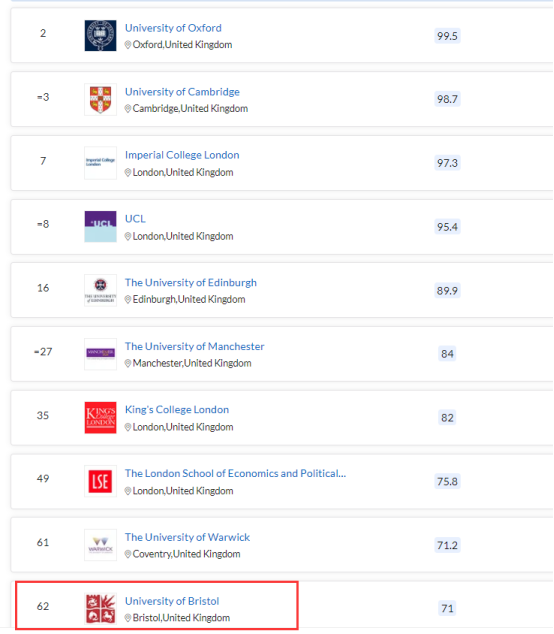Select the 97.3 score for Imperial
This screenshot has height=634, width=554.
point(447,163)
